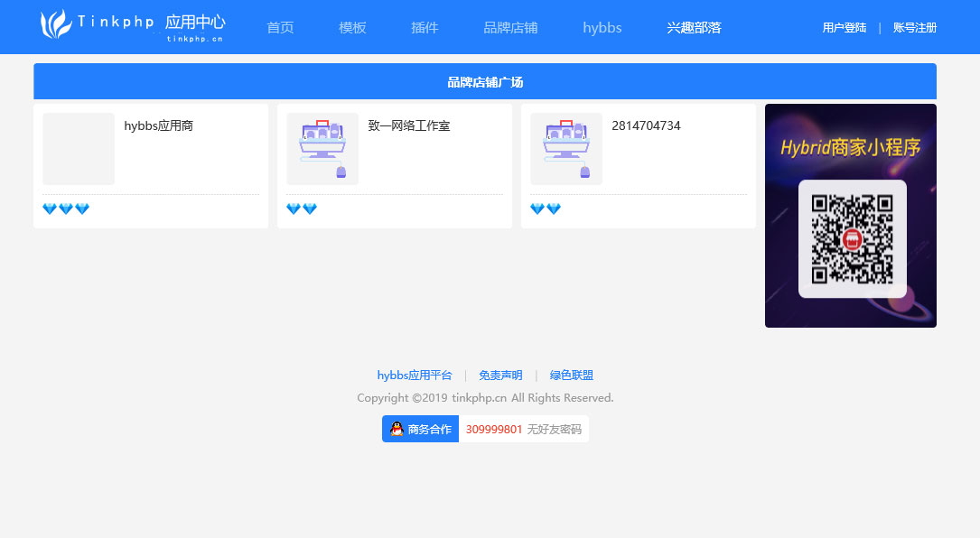
Task: Open the 首页 menu item
Action: click(x=279, y=27)
